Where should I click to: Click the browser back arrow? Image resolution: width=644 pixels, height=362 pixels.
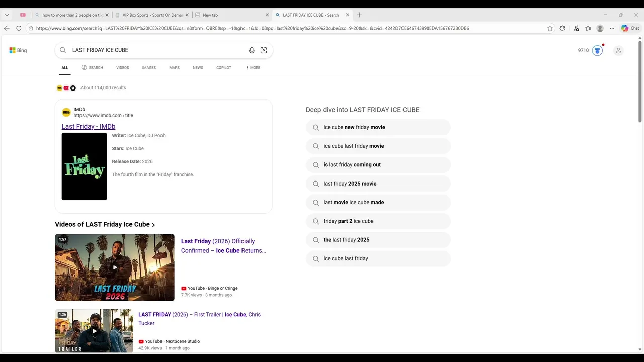[x=7, y=28]
